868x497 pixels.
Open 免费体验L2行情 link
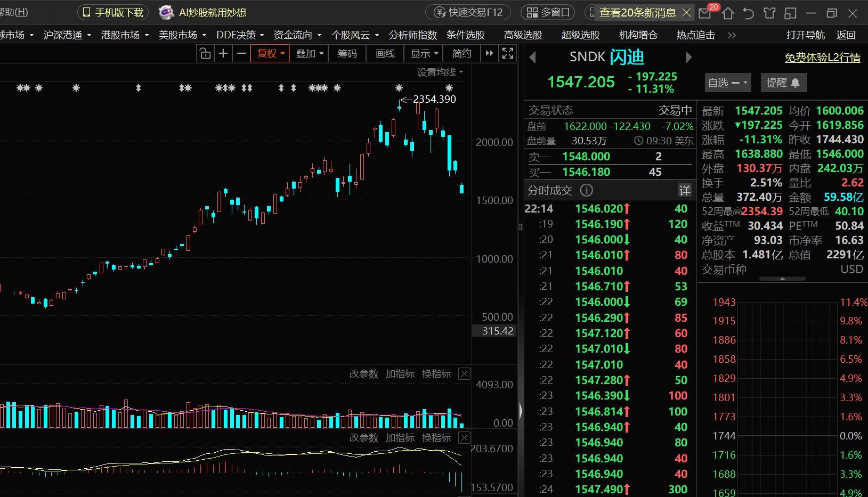[x=822, y=58]
